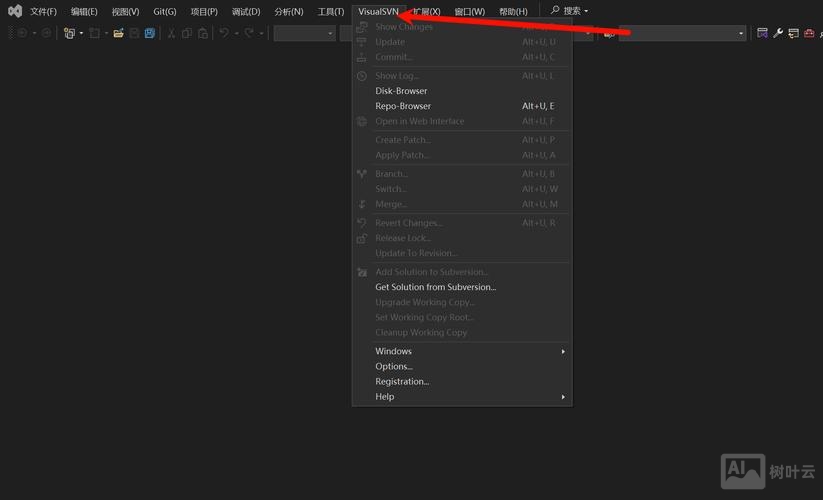Select Disk-Browser from VisualSVN menu
This screenshot has width=823, height=500.
coord(401,91)
